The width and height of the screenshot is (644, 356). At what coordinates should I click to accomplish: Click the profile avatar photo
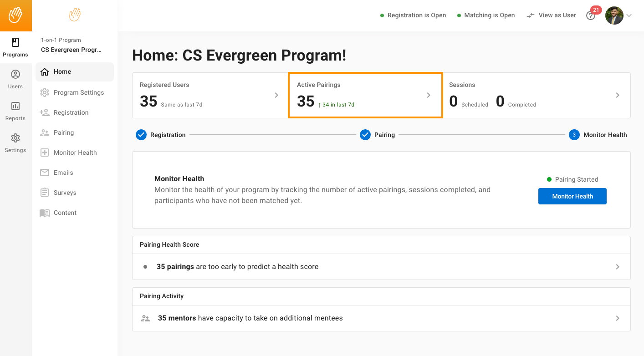(614, 15)
